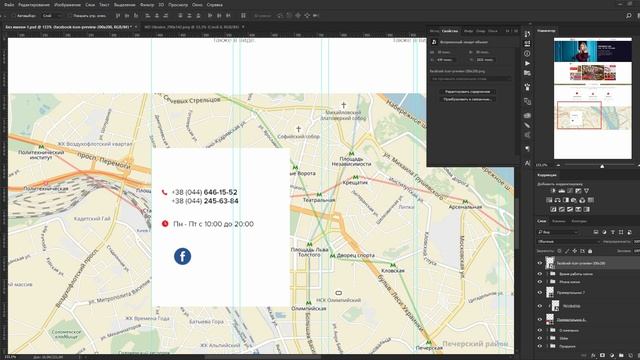Select the facebook-icon-preview layer thumbnail
The image size is (640, 360).
550,263
